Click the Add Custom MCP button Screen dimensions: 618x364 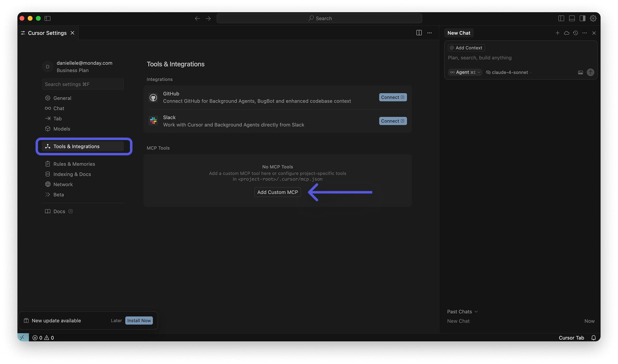(277, 192)
